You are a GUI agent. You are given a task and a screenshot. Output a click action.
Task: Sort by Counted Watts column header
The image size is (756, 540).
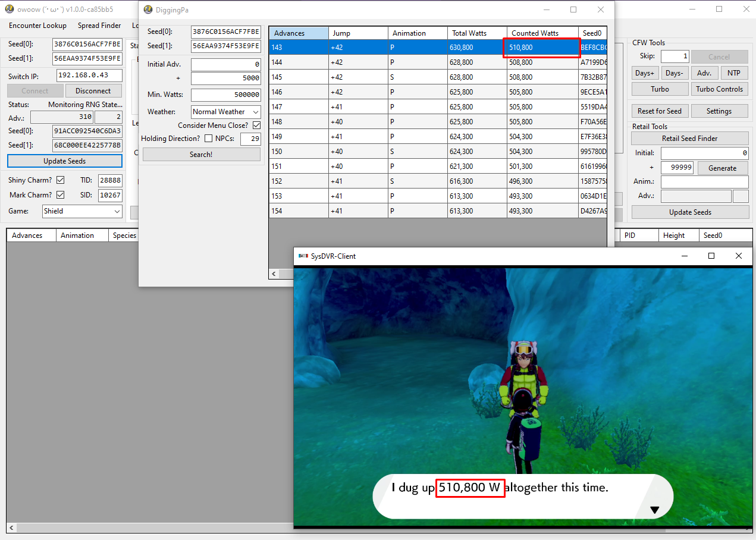point(542,33)
